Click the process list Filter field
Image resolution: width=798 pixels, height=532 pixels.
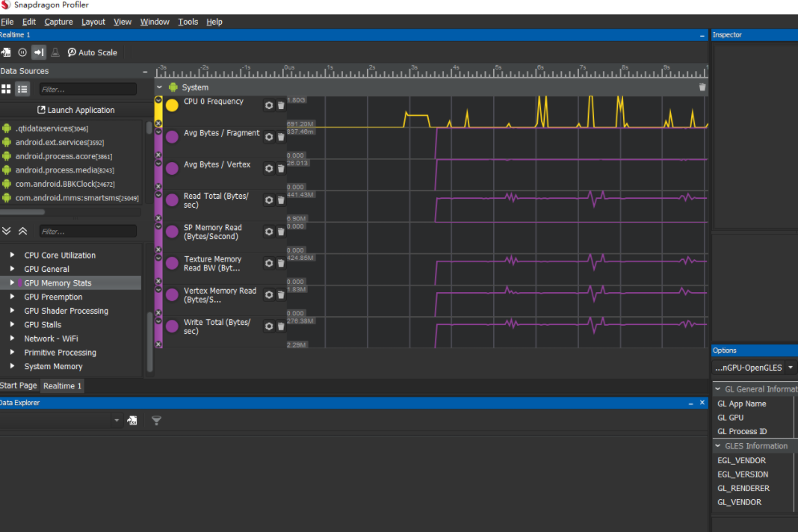coord(88,89)
